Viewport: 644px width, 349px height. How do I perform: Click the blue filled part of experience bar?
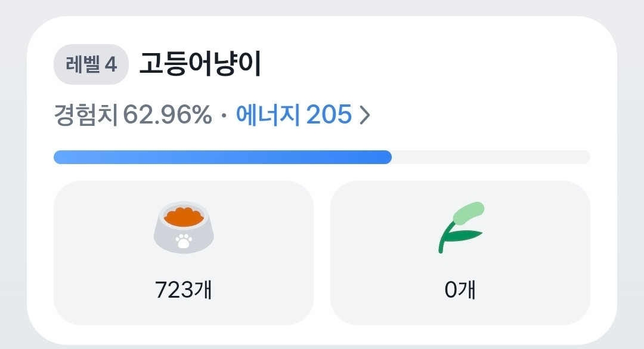coord(222,157)
